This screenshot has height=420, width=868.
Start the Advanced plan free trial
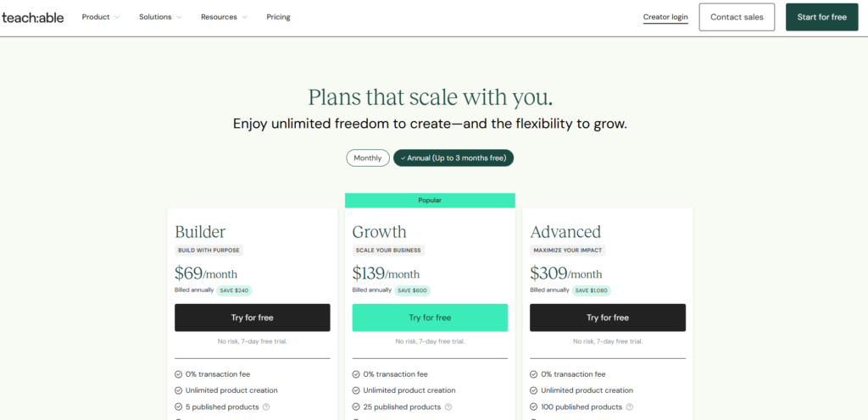pos(608,318)
